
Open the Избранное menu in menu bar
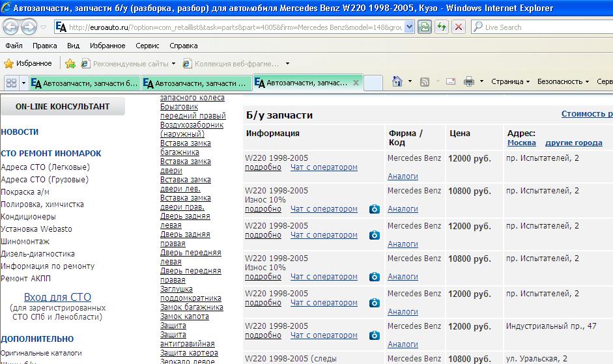pos(107,46)
